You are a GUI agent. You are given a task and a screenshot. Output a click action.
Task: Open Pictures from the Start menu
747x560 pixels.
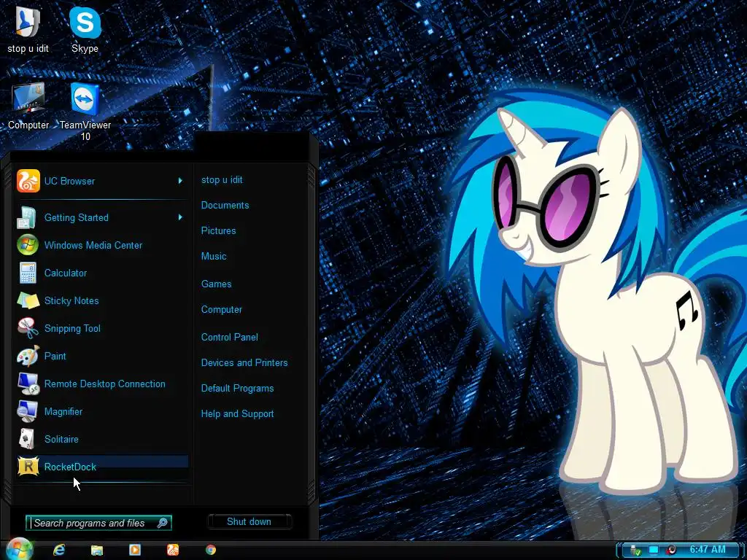pyautogui.click(x=218, y=230)
